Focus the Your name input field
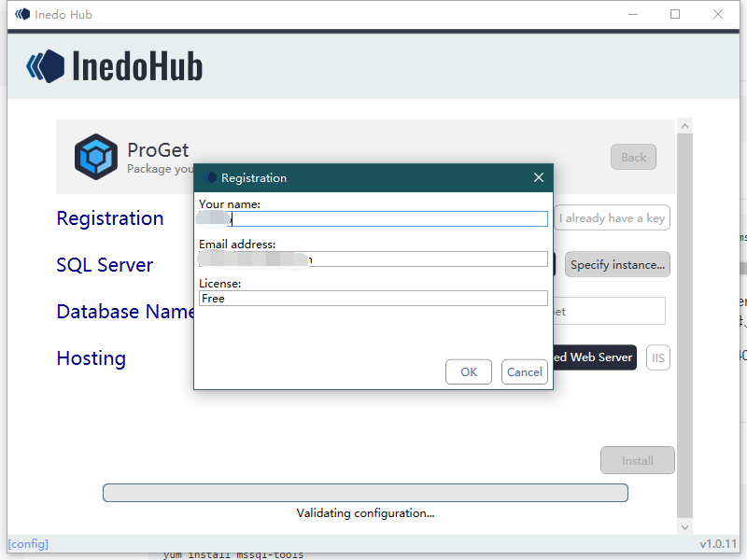Viewport: 747px width, 560px height. [373, 218]
